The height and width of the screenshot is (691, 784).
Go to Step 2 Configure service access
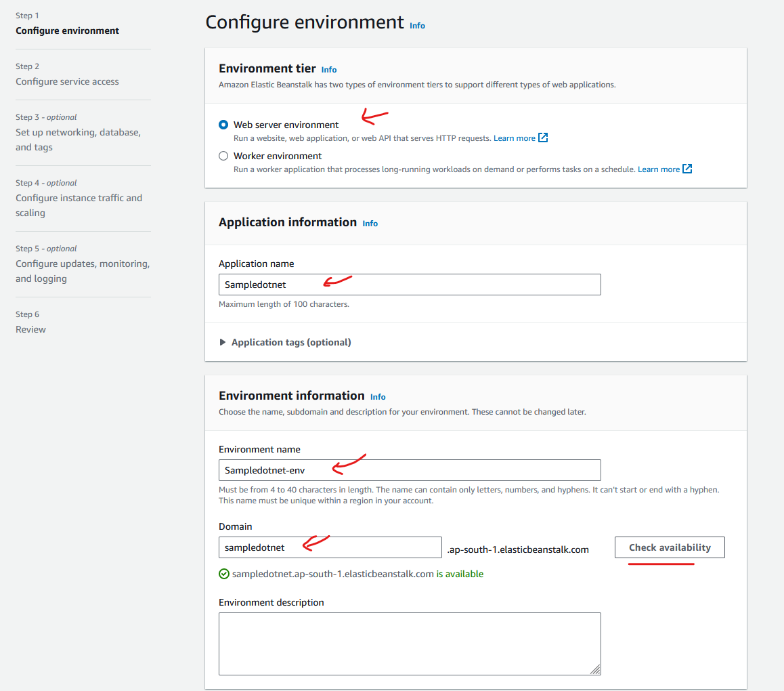pyautogui.click(x=67, y=81)
